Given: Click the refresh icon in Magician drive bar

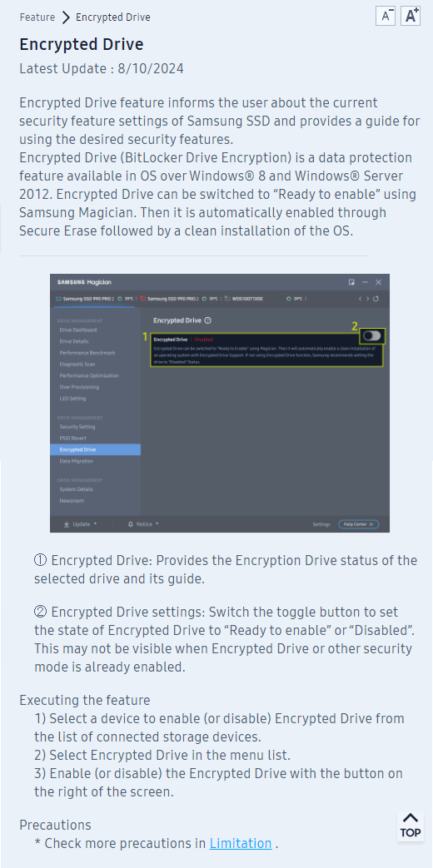Looking at the screenshot, I should 376,299.
